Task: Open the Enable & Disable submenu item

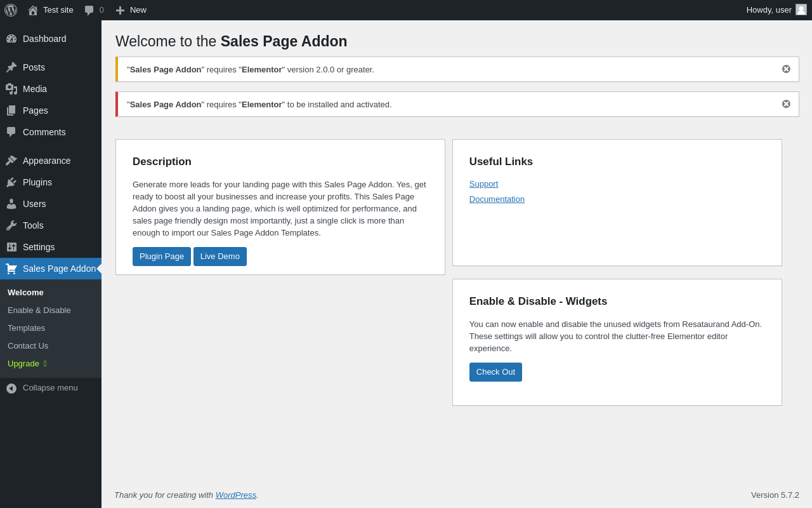Action: pyautogui.click(x=39, y=311)
